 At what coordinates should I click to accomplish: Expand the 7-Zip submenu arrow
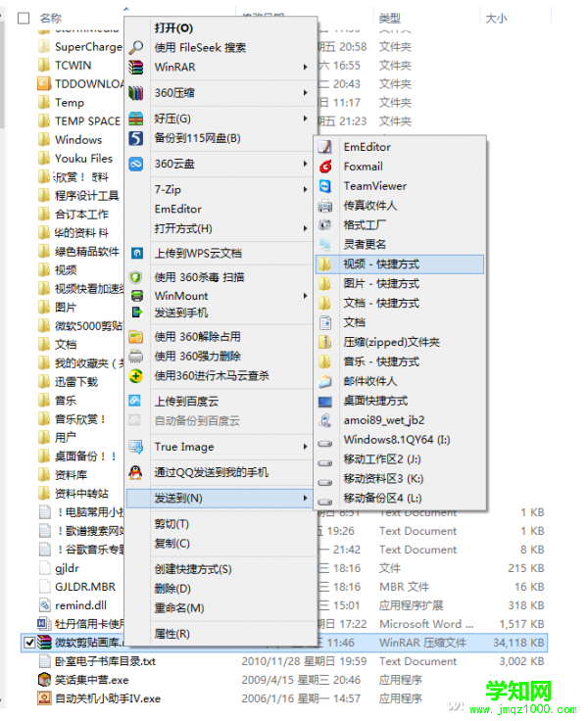305,189
